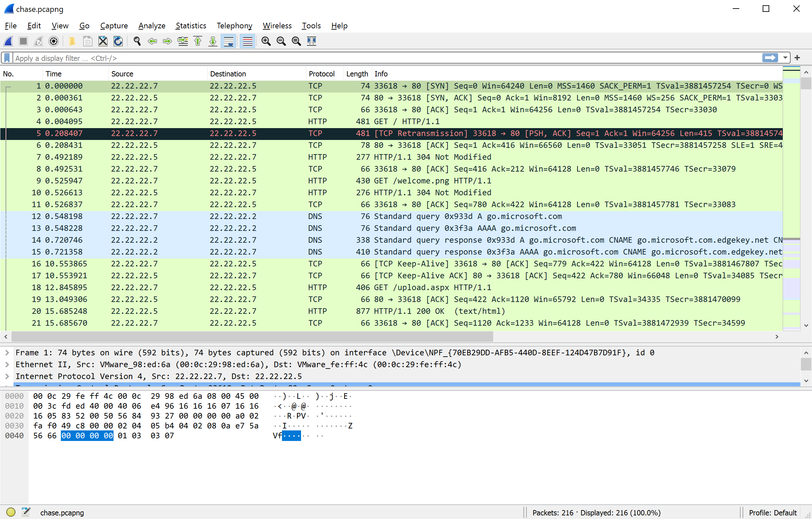812x519 pixels.
Task: Open the View menu
Action: [x=60, y=26]
